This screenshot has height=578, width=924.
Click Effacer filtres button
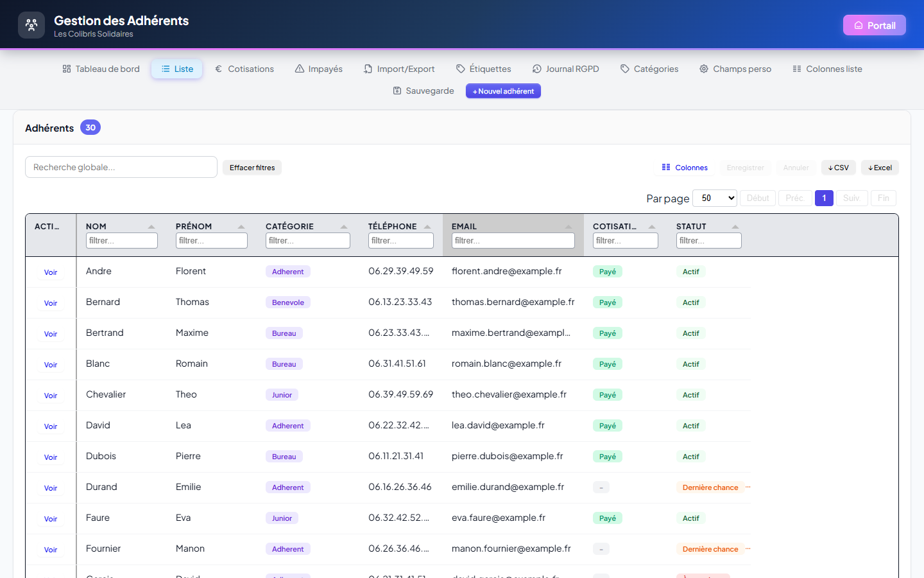(252, 168)
